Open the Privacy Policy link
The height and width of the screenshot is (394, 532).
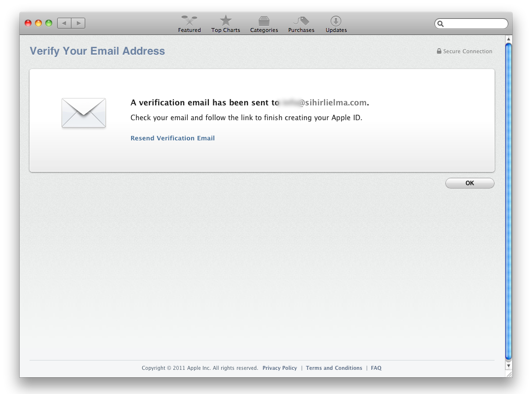(280, 368)
